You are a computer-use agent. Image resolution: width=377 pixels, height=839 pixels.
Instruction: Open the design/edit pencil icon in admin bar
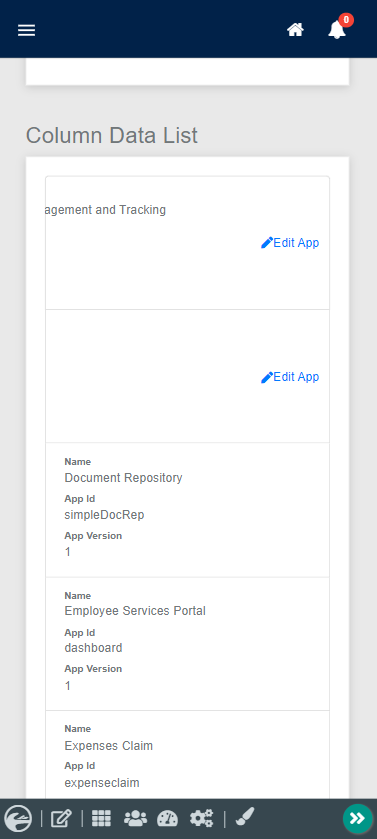pyautogui.click(x=61, y=818)
